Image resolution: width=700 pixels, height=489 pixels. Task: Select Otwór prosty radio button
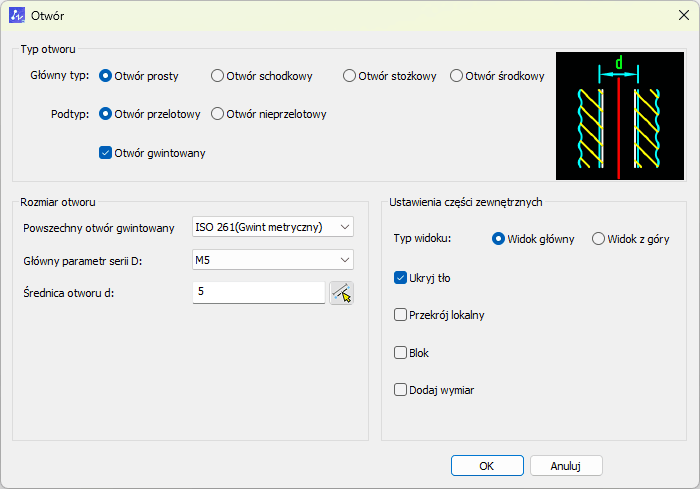point(106,76)
